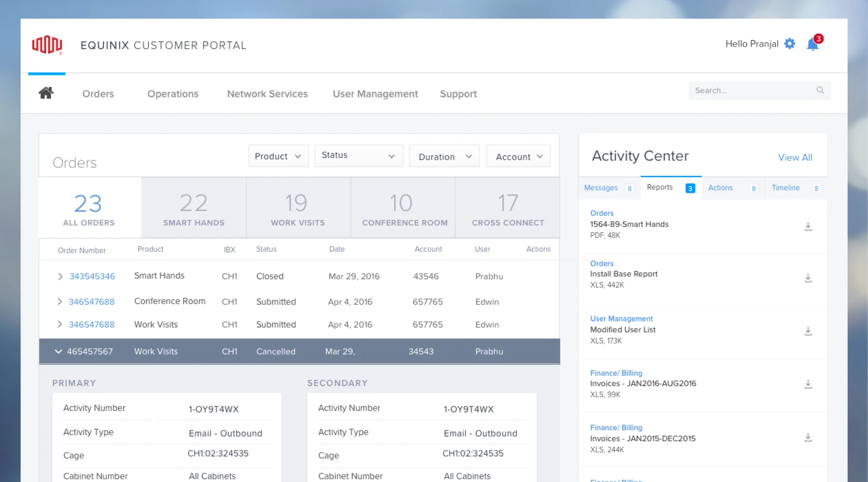Expand order row 343545346
The width and height of the screenshot is (868, 482).
tap(60, 277)
